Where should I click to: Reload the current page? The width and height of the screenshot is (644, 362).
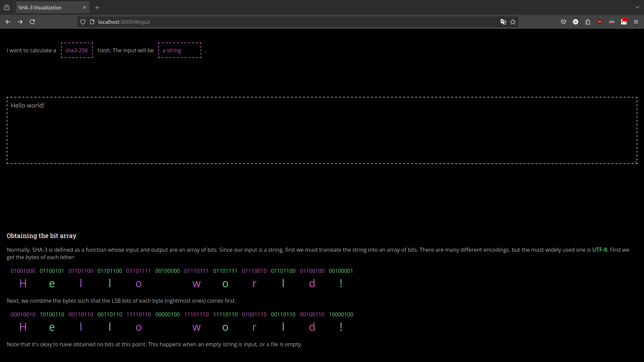point(32,22)
